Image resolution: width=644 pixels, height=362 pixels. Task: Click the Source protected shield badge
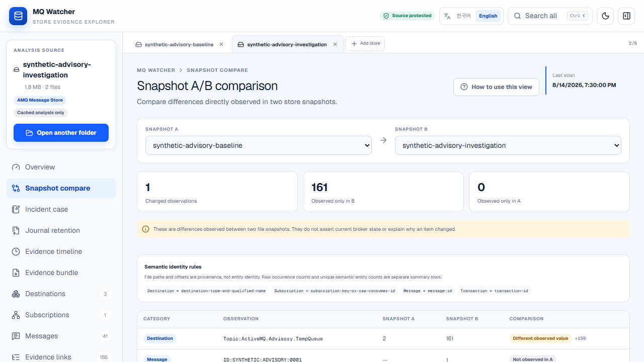[x=408, y=16]
